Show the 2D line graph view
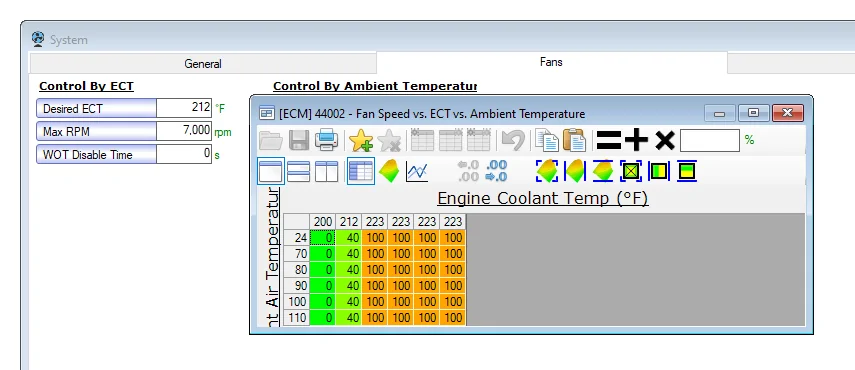855x370 pixels. (x=417, y=172)
